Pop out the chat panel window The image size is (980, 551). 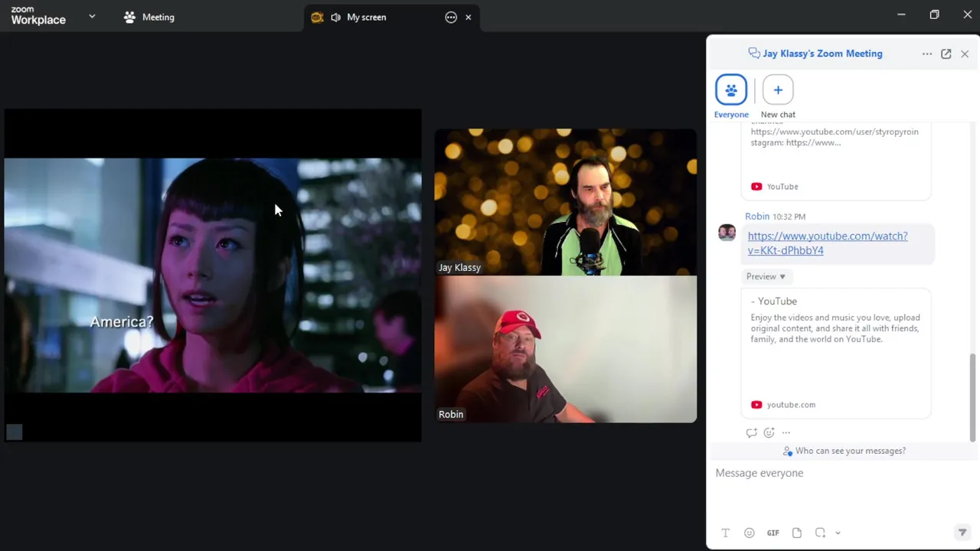[x=946, y=54]
